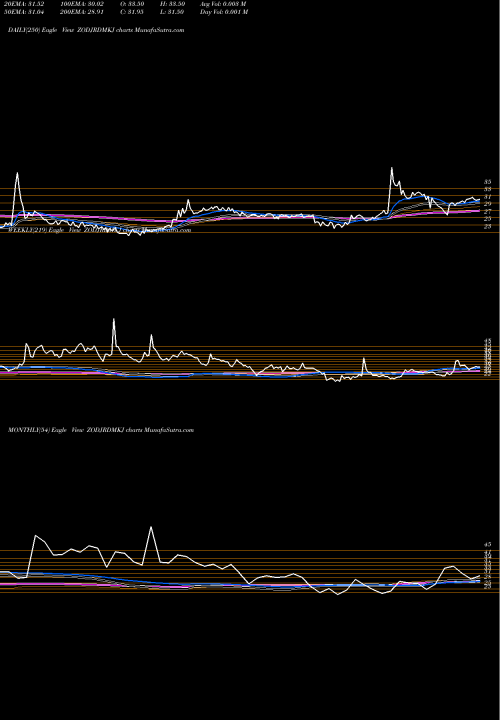The width and height of the screenshot is (500, 720).
Task: Click the 29 price label on daily chart axis
Action: [x=488, y=204]
